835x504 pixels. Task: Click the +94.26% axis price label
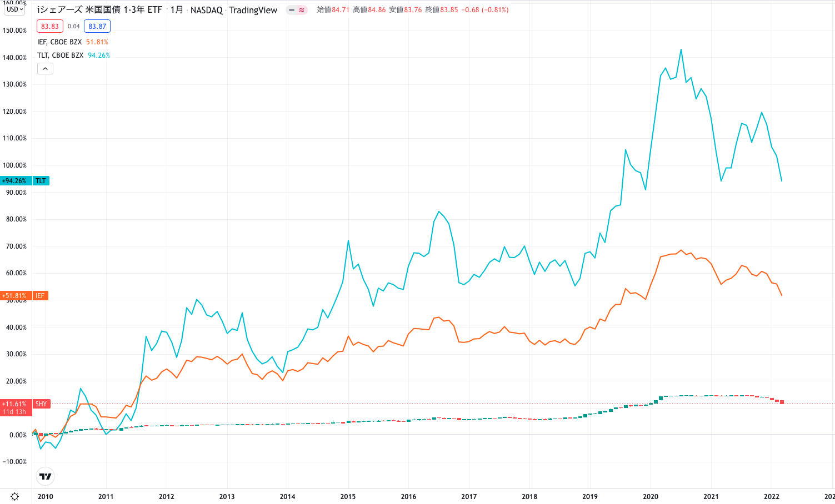coord(16,181)
